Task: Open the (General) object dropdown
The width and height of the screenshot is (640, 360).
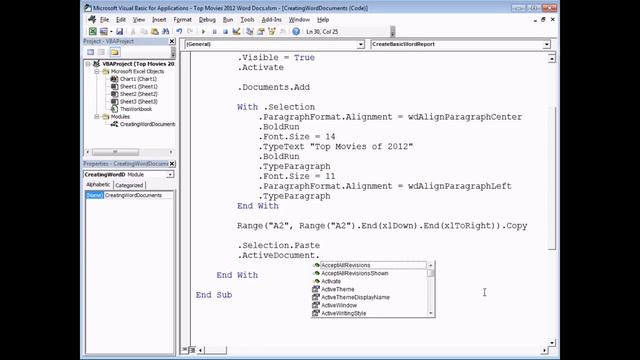Action: [360, 44]
